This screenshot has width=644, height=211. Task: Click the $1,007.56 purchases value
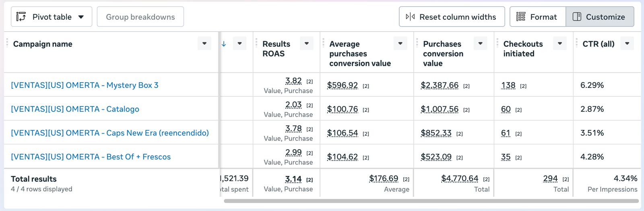440,109
